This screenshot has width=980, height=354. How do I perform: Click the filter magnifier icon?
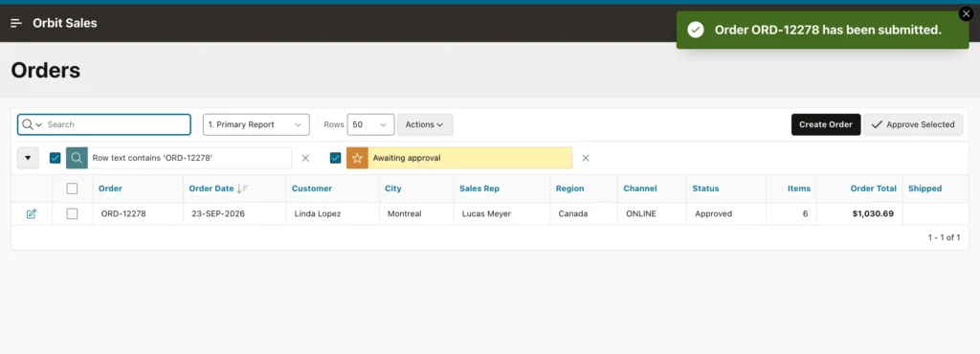coord(77,158)
